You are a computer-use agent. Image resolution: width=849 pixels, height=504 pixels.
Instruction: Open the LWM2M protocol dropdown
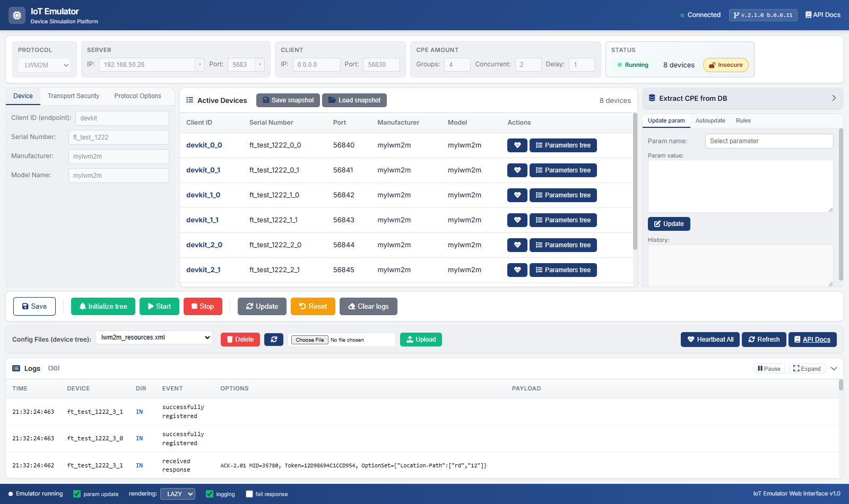tap(45, 65)
